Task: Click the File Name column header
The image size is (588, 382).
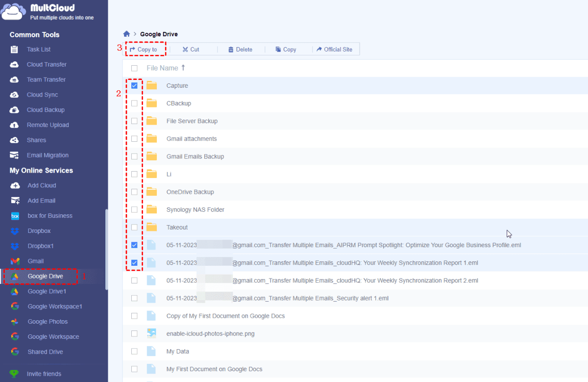Action: (162, 68)
